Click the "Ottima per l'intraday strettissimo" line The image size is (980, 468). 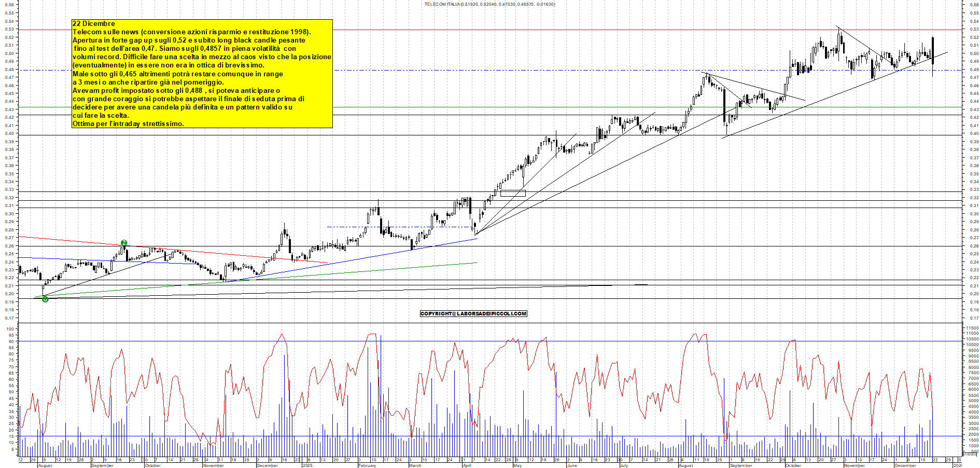point(128,123)
